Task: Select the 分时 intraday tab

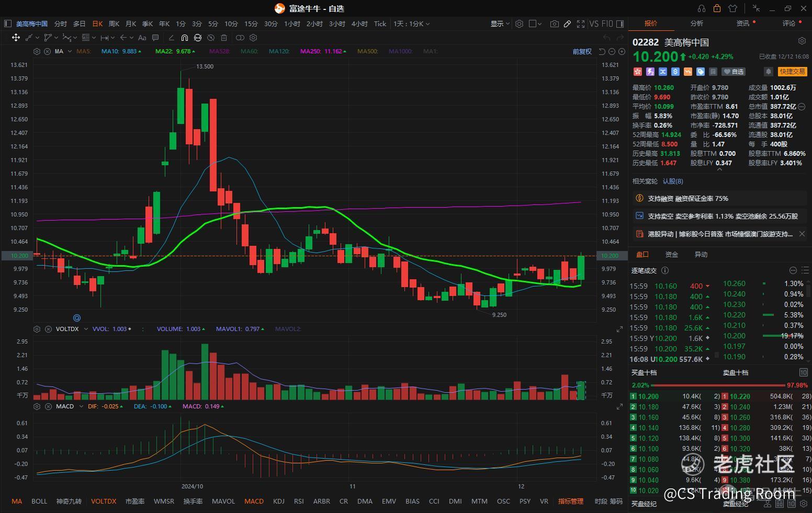Action: [x=61, y=24]
